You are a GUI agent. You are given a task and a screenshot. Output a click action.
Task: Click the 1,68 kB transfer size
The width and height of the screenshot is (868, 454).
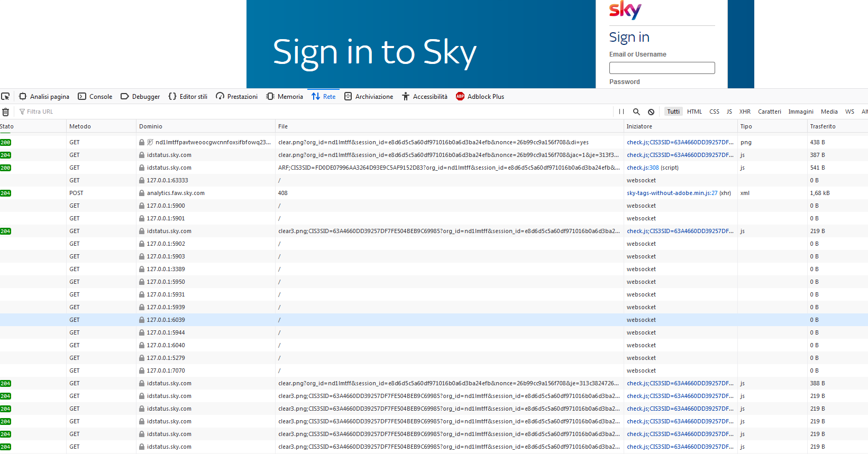(819, 193)
